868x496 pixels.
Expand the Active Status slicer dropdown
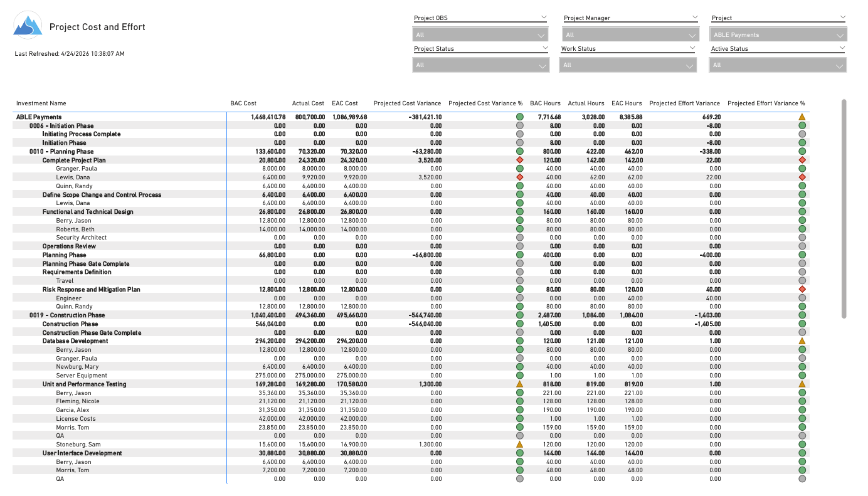(x=778, y=65)
